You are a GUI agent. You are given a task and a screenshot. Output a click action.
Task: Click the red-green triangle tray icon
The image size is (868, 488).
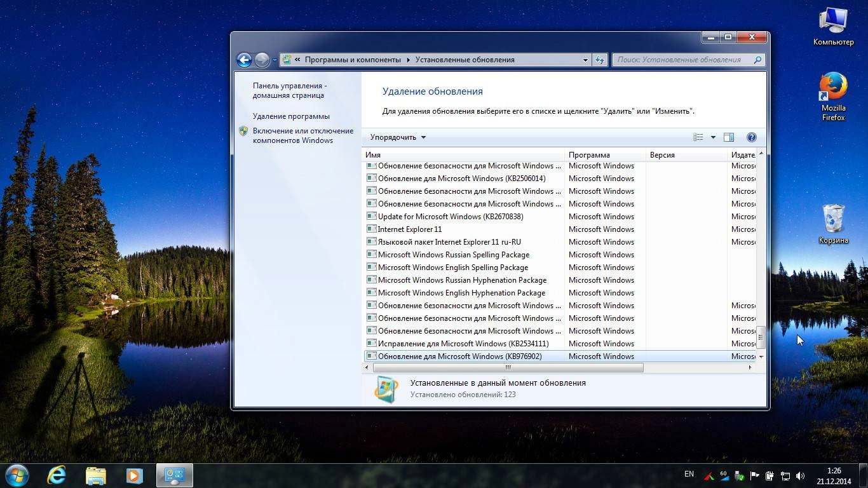[709, 475]
